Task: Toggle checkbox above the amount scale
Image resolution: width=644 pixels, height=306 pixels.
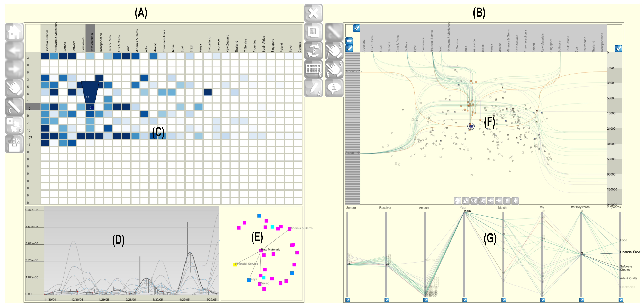Action: (x=618, y=48)
